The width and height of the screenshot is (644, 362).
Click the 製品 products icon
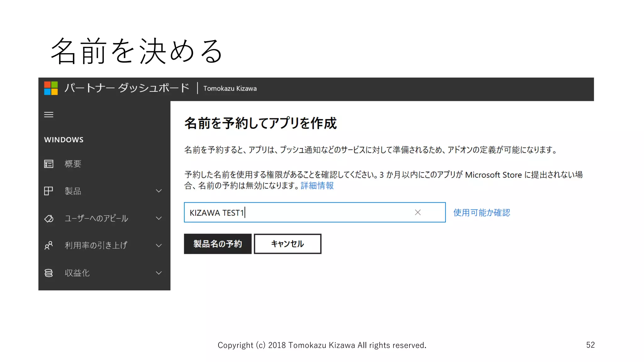[x=48, y=191]
